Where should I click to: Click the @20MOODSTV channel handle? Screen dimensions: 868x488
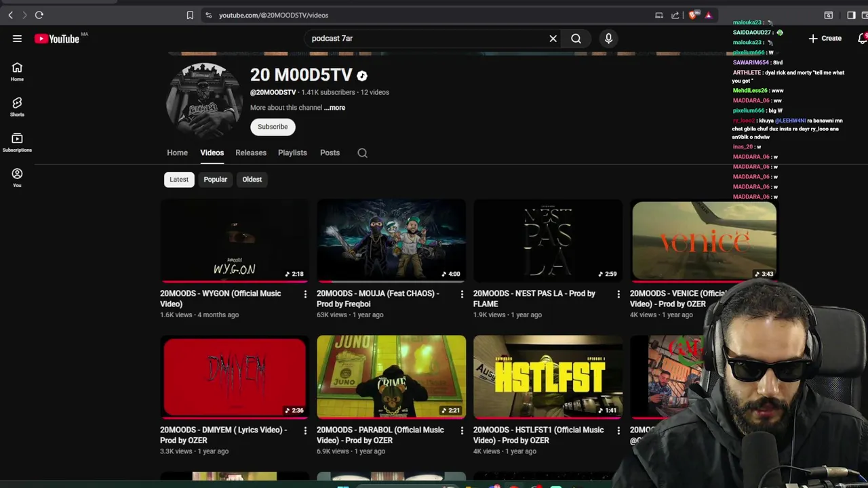pos(273,92)
